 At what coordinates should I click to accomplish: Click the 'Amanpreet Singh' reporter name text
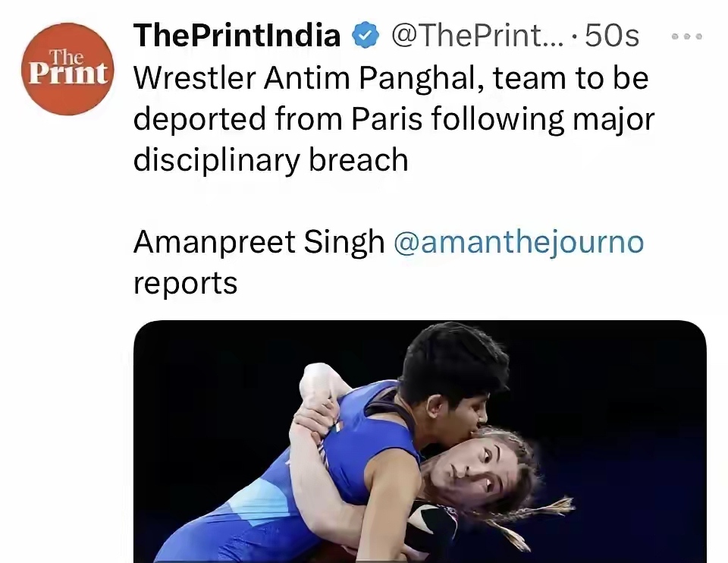click(x=259, y=243)
